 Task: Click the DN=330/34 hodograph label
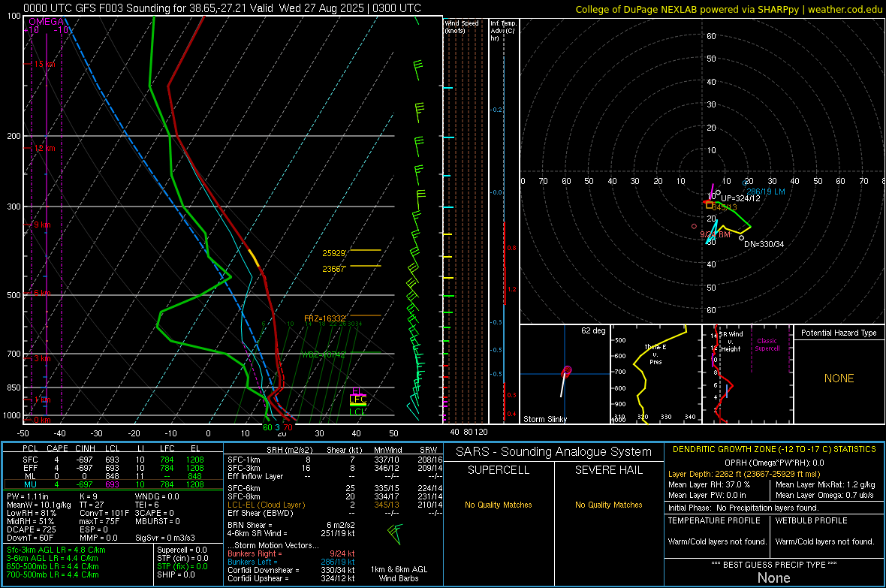click(764, 244)
